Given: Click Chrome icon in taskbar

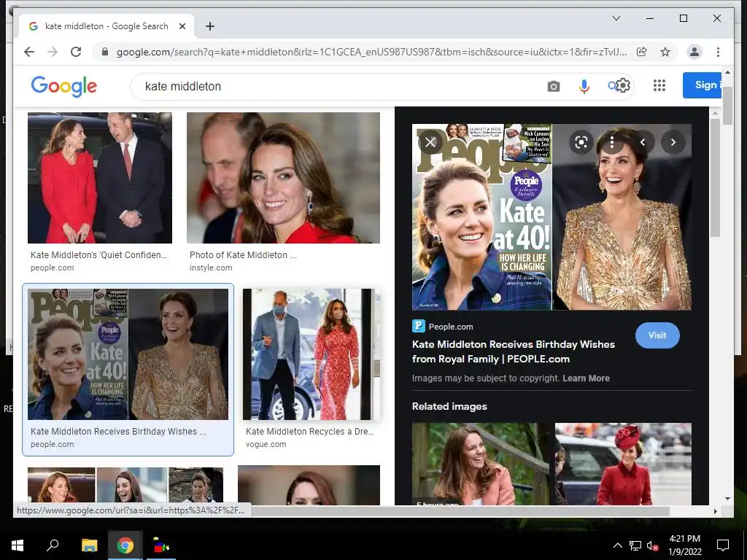Looking at the screenshot, I should (125, 545).
